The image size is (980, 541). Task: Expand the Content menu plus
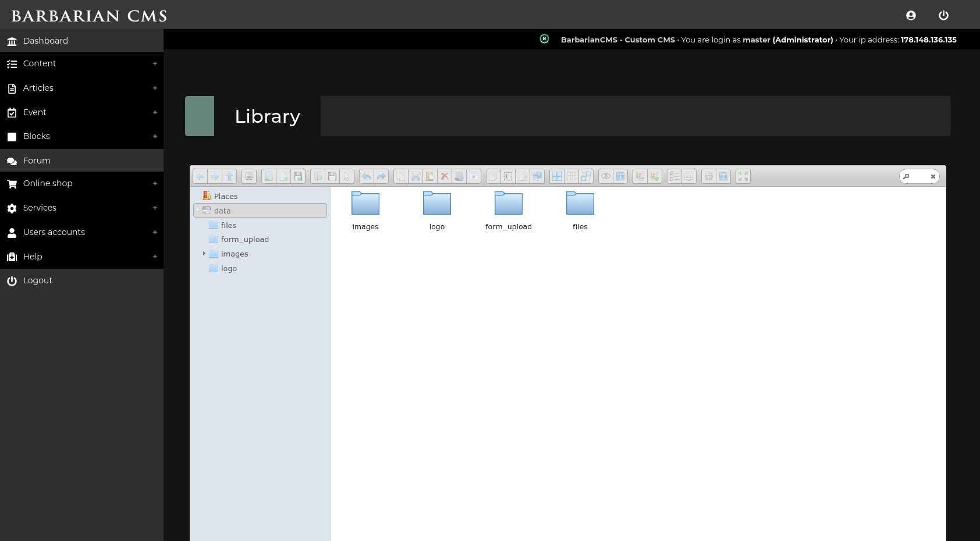[155, 63]
